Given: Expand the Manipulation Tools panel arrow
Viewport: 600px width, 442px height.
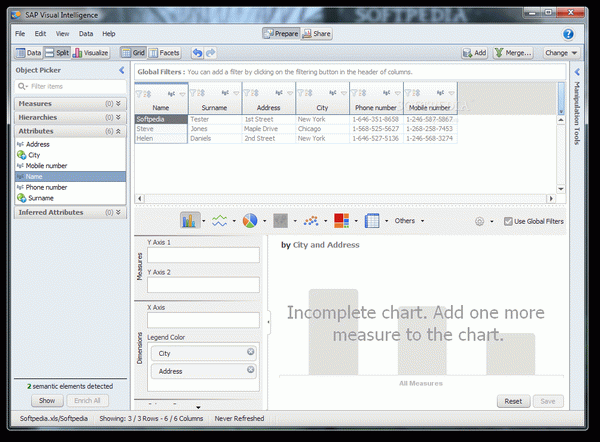Looking at the screenshot, I should [x=577, y=72].
